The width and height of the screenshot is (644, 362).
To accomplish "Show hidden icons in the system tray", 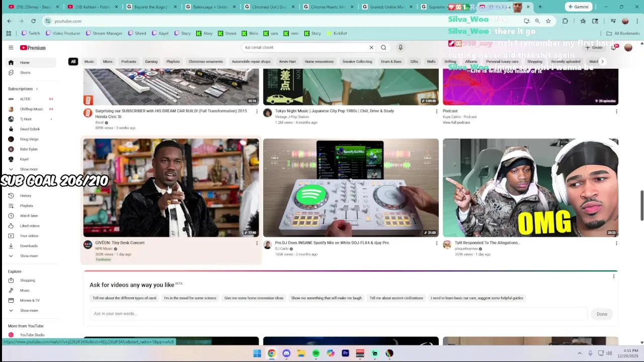I will (579, 353).
